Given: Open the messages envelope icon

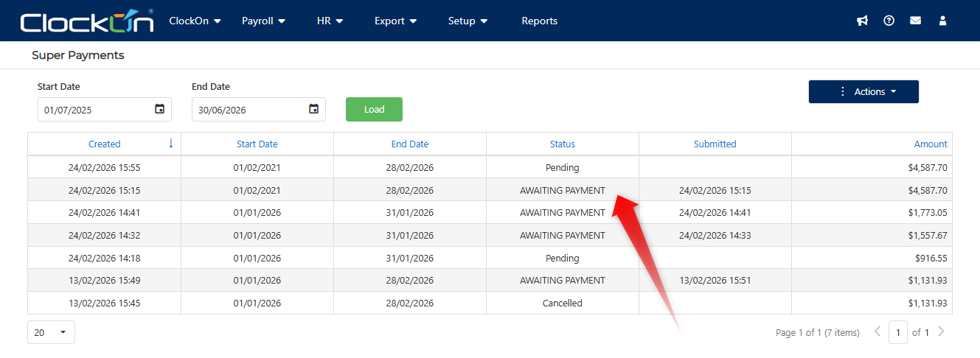Looking at the screenshot, I should [x=915, y=21].
